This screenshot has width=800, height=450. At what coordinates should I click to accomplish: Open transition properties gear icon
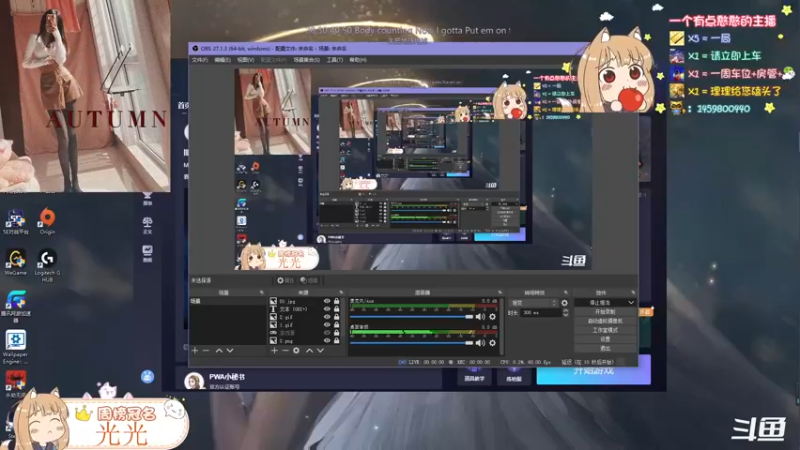[x=564, y=303]
